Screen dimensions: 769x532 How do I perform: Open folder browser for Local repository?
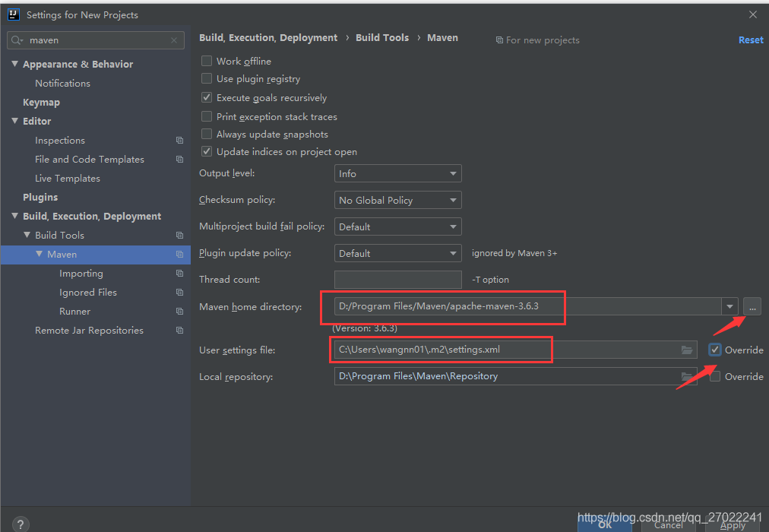click(687, 376)
